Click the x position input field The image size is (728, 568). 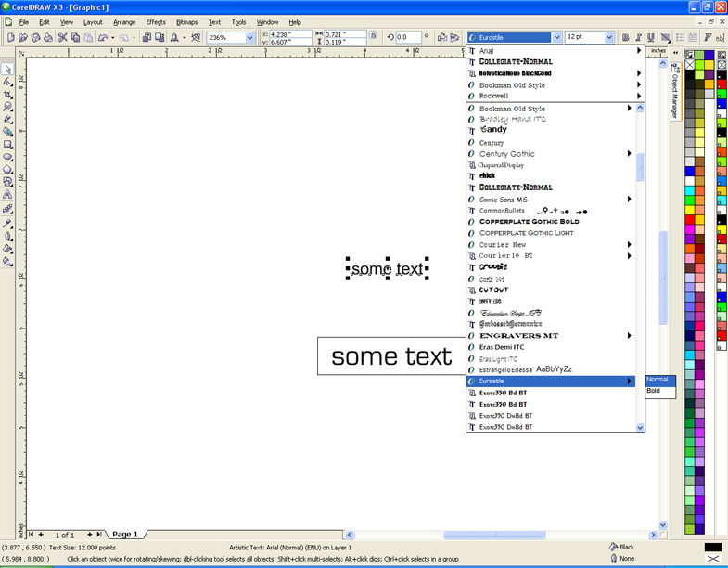(x=290, y=34)
